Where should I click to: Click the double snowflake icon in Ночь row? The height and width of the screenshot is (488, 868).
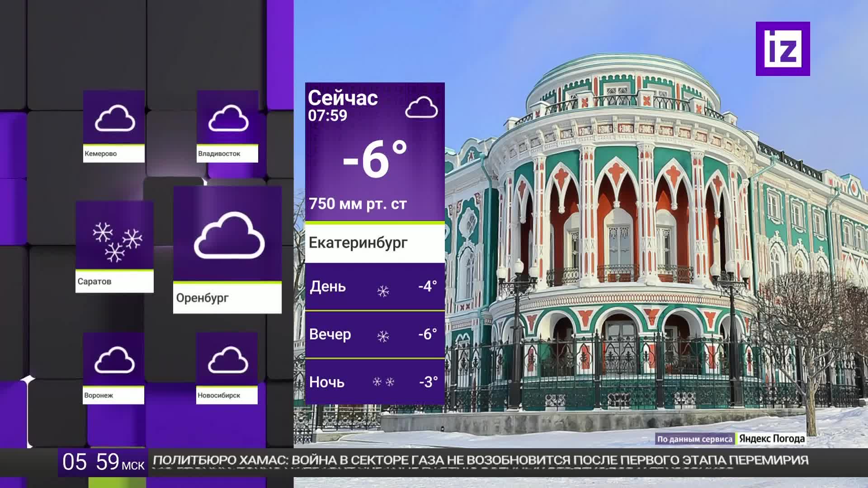(383, 382)
